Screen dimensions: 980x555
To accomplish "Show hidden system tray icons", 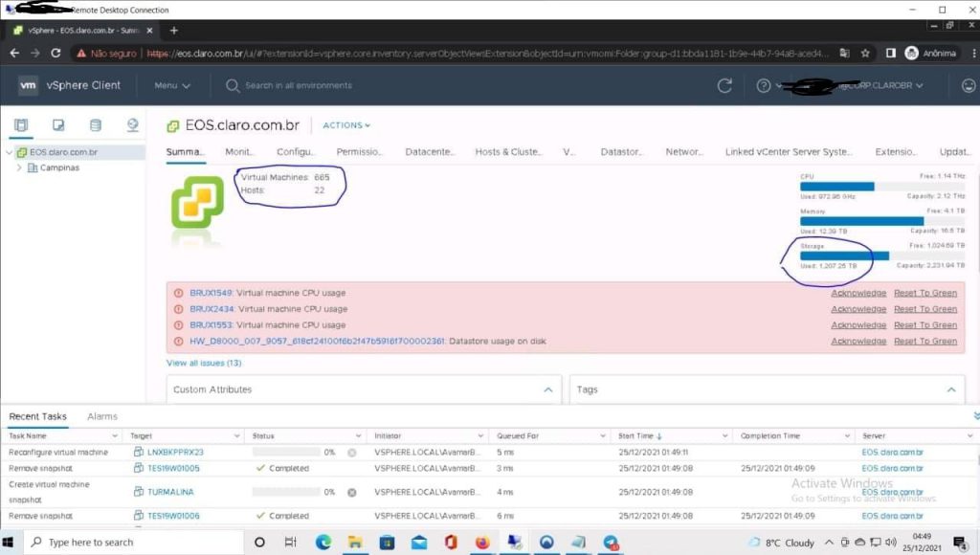I will click(829, 543).
